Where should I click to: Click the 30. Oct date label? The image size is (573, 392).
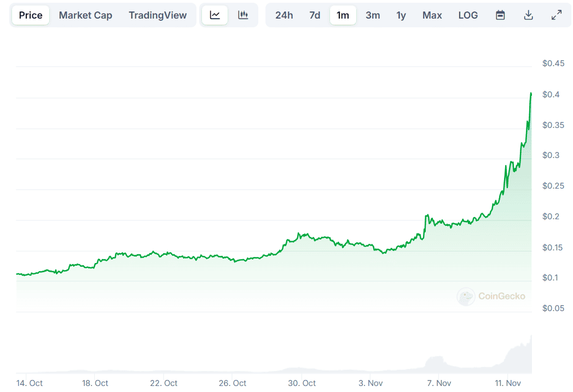click(302, 383)
